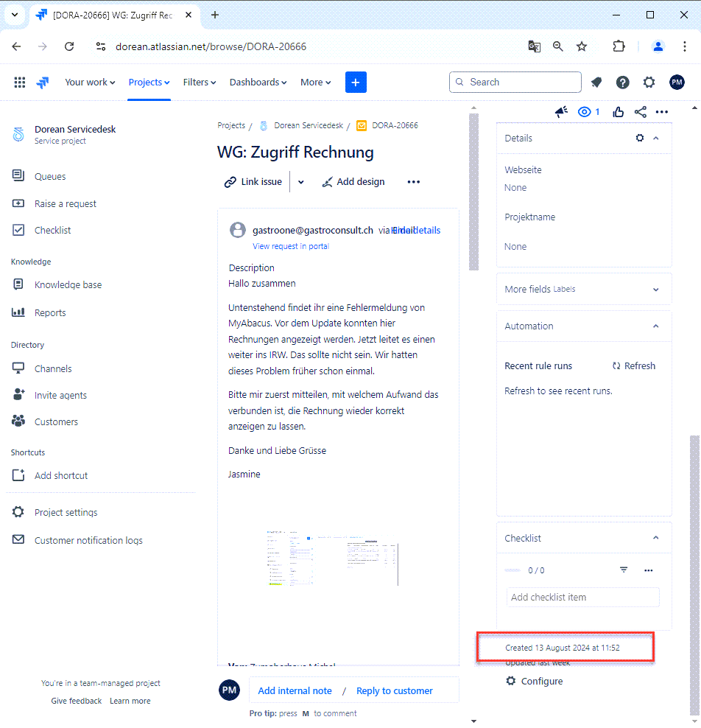Click Add shortcut in sidebar
The image size is (701, 728).
click(x=61, y=475)
